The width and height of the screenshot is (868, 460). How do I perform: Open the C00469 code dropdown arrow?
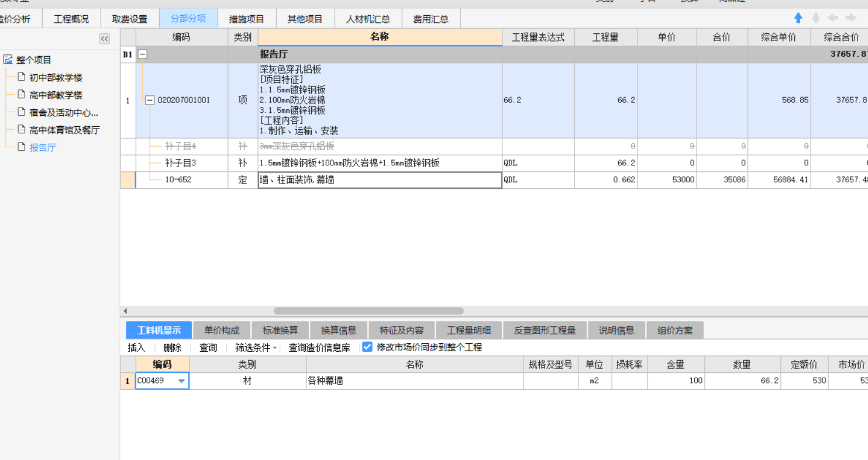click(182, 381)
